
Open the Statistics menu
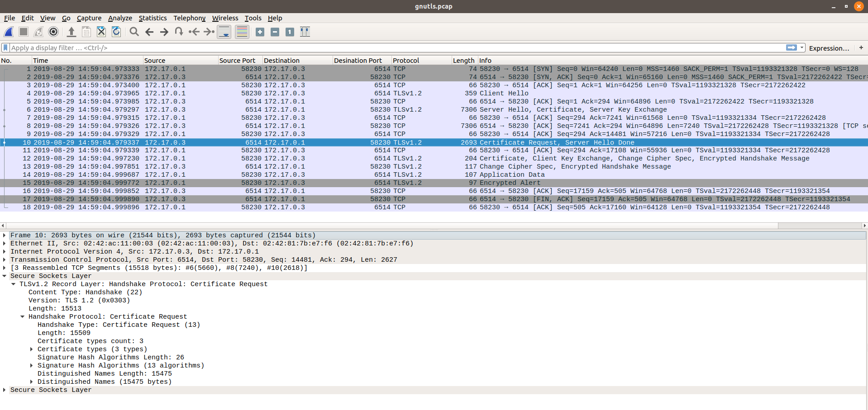pos(153,18)
